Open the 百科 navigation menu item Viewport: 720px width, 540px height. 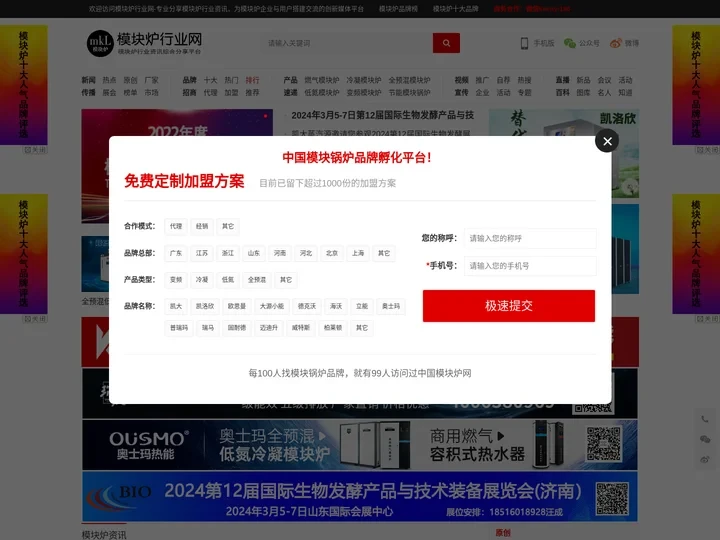pyautogui.click(x=562, y=92)
